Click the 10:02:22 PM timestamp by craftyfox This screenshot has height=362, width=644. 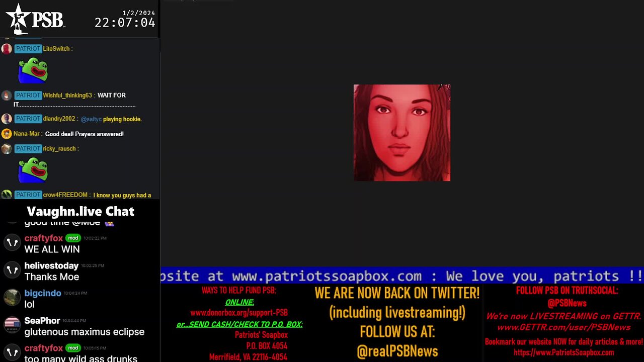pyautogui.click(x=95, y=238)
